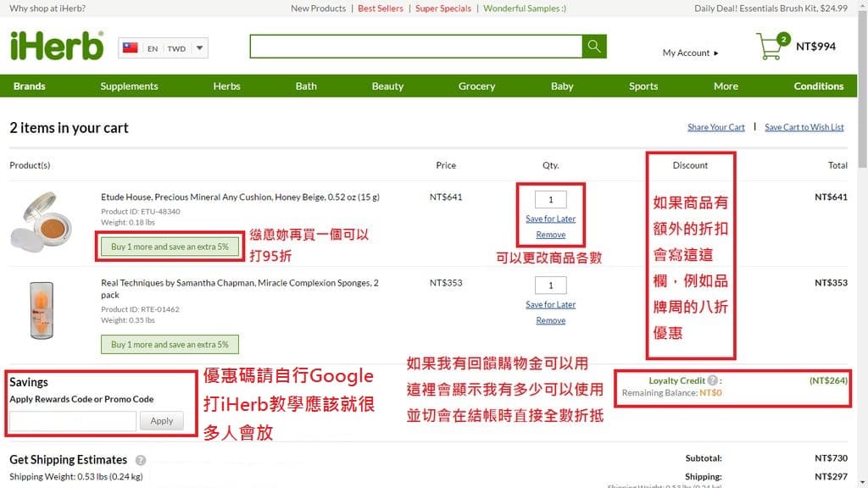Open the Grocery category
The width and height of the screenshot is (868, 488).
pyautogui.click(x=476, y=86)
